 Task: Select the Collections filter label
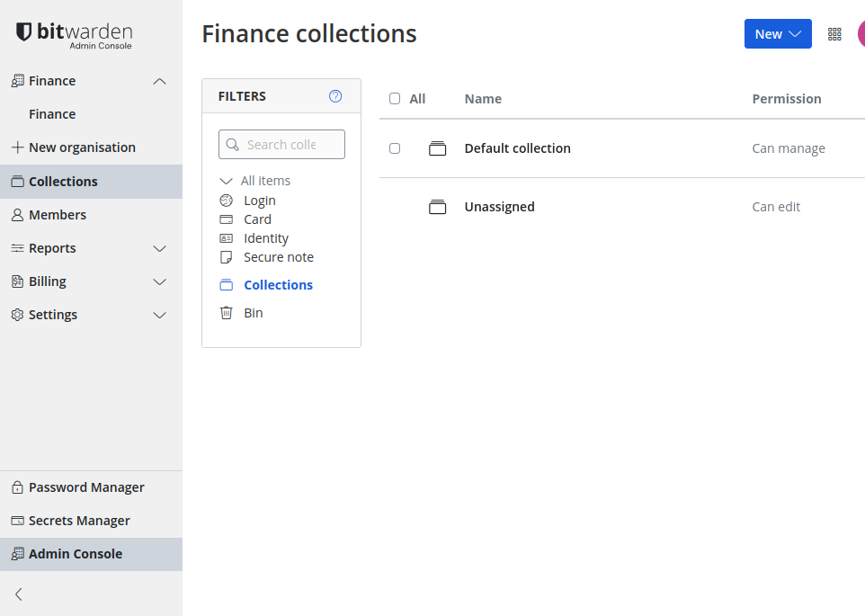point(279,284)
